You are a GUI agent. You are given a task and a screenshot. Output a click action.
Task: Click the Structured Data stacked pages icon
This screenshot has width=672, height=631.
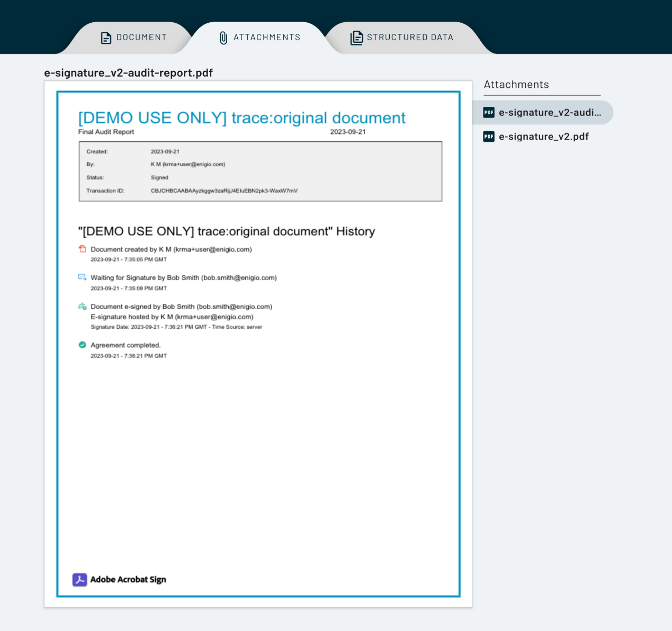point(356,38)
